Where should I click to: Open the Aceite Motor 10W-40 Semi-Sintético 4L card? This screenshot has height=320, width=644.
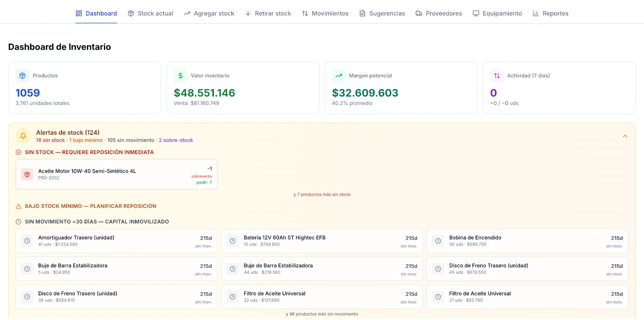coord(117,174)
